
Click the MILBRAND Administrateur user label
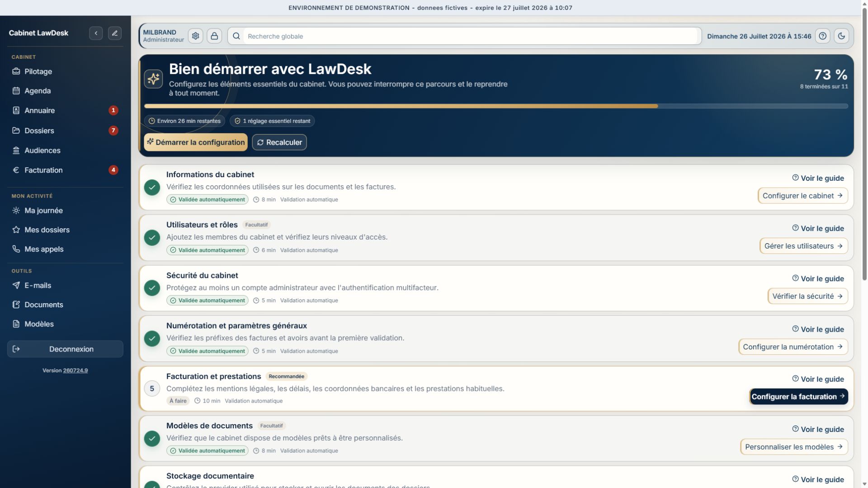tap(163, 36)
